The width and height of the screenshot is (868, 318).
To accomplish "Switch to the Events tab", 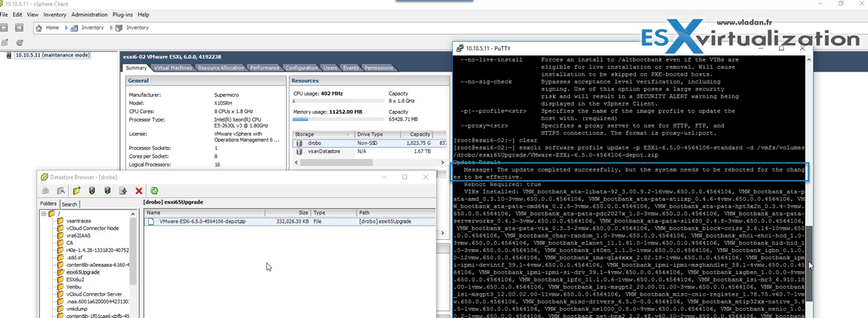I will [x=351, y=67].
